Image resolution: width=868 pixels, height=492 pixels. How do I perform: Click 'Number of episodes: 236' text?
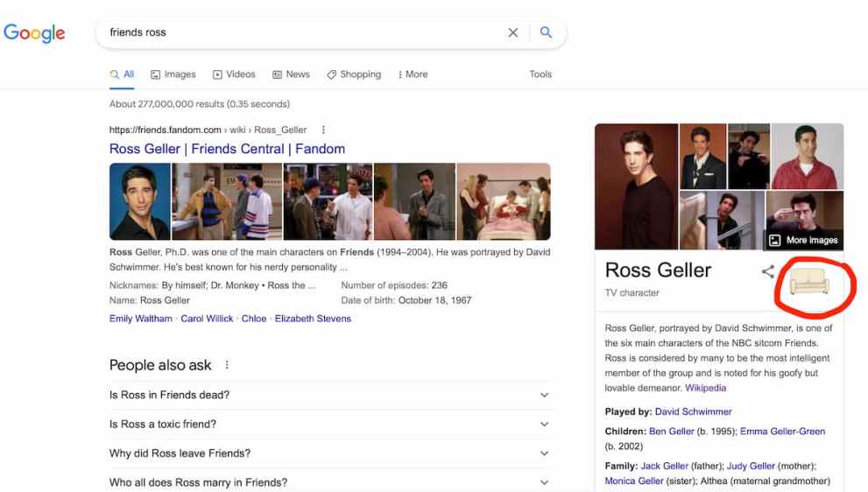[x=394, y=285]
